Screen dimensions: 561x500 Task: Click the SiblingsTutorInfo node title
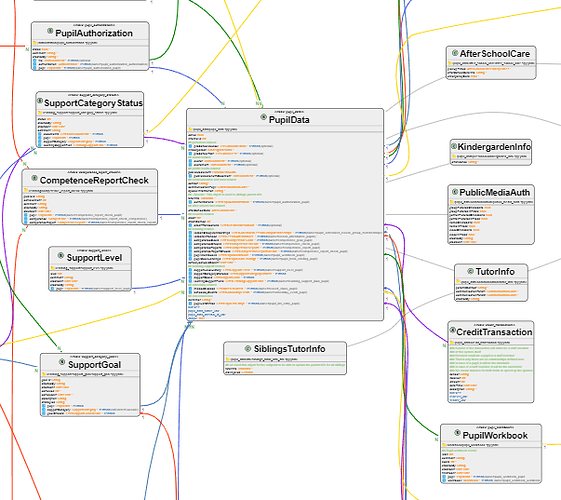click(289, 349)
